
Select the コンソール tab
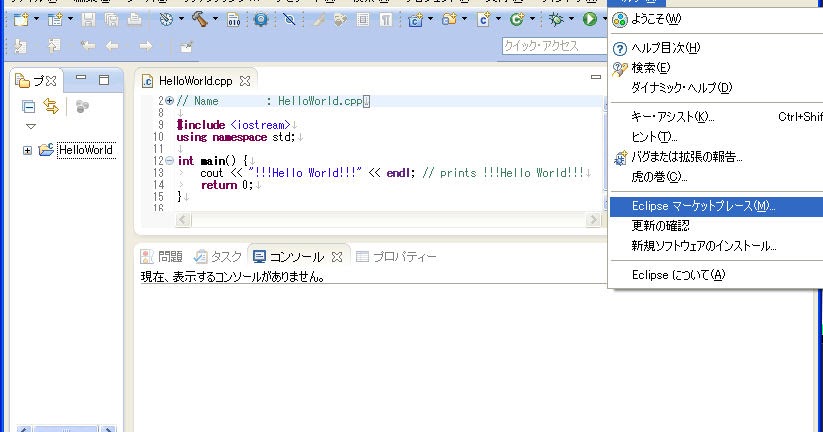point(296,257)
